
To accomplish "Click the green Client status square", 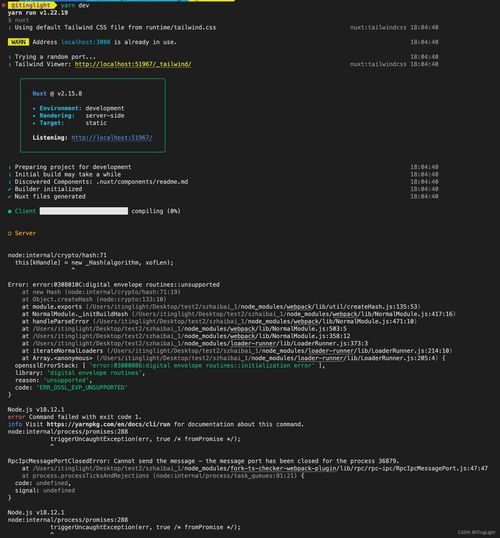I will [x=10, y=211].
